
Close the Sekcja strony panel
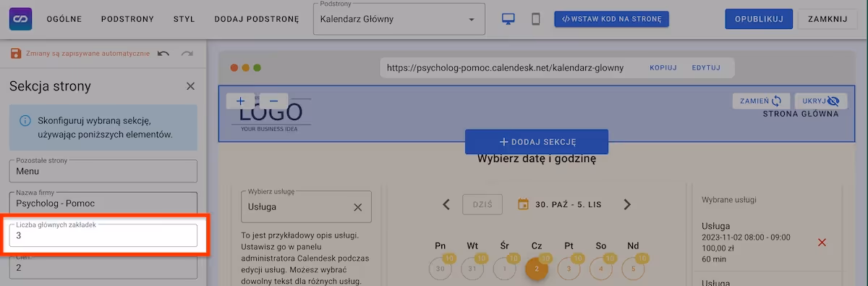(x=190, y=86)
